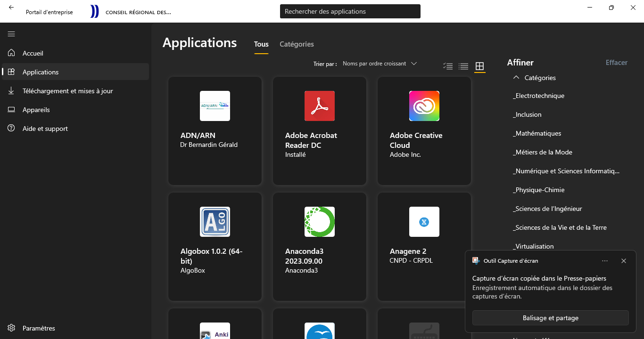
Task: Toggle the hamburger navigation menu
Action: pyautogui.click(x=11, y=34)
